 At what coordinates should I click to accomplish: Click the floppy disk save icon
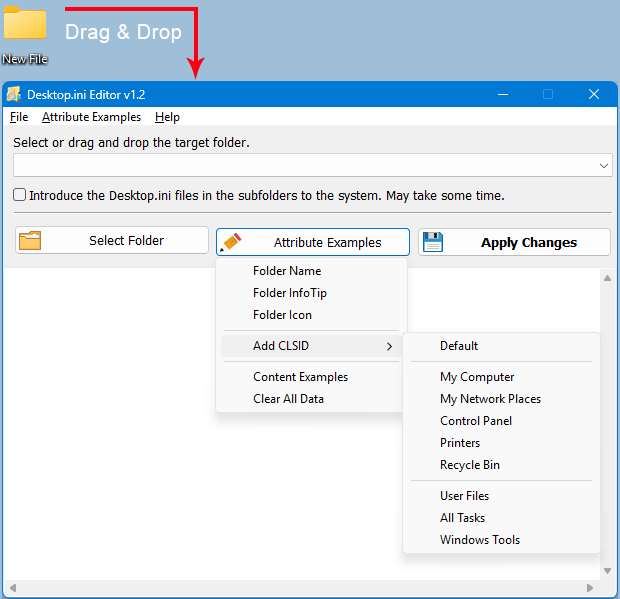coord(432,242)
